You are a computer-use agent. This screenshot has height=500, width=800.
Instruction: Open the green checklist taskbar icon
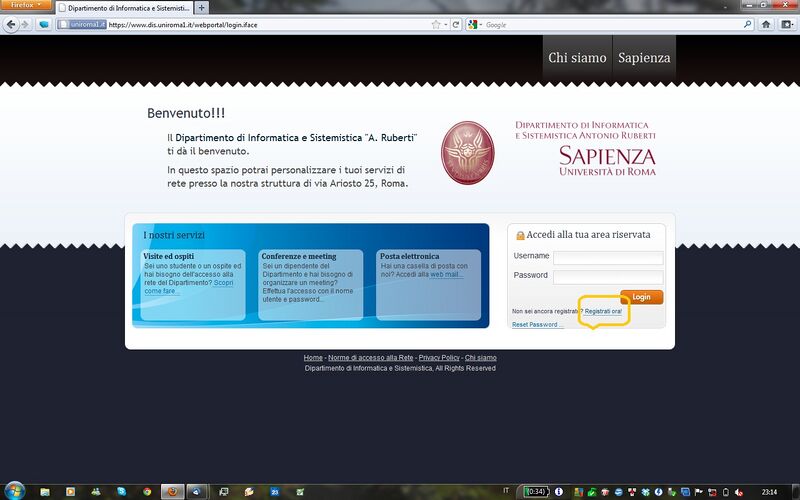[300, 492]
